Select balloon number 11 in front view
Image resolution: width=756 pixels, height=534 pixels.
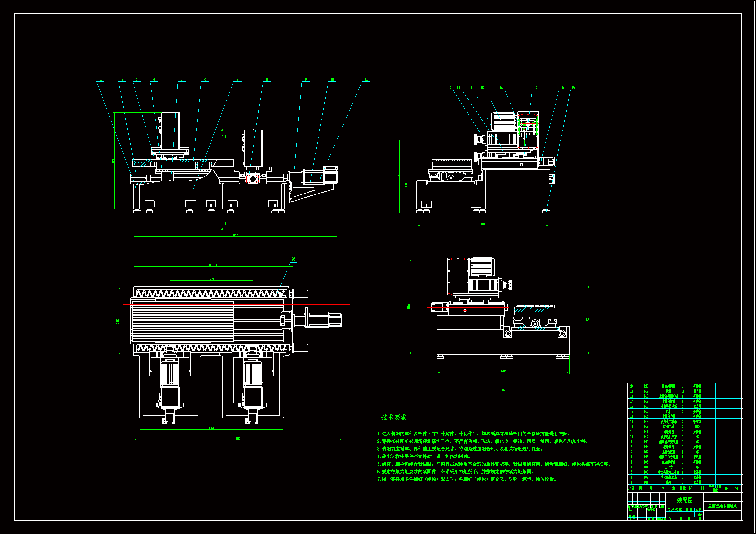tap(366, 79)
